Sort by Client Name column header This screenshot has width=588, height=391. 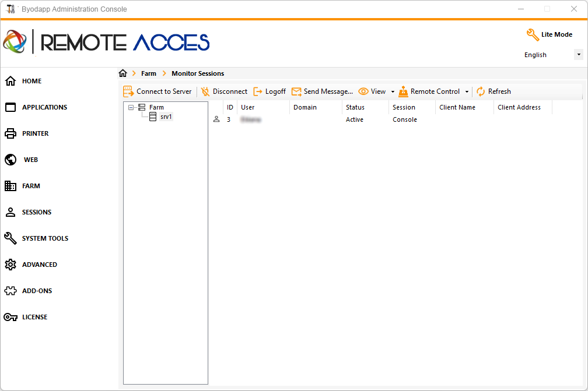coord(464,107)
